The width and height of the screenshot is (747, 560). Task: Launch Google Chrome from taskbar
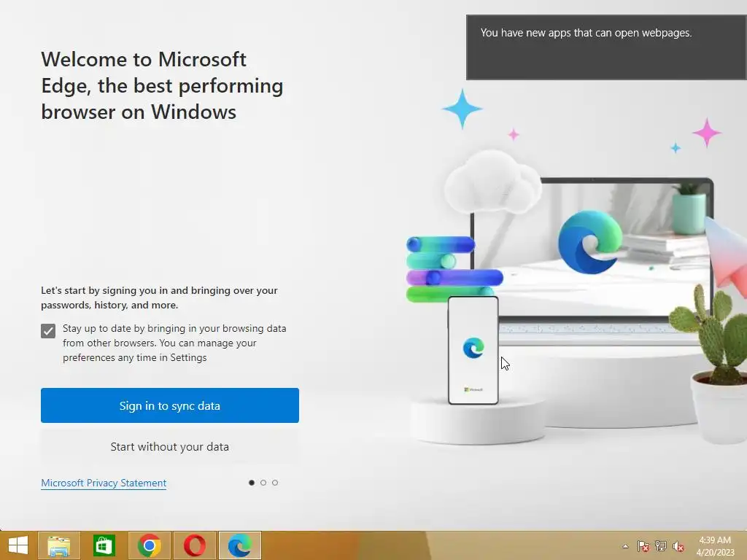[x=149, y=545]
